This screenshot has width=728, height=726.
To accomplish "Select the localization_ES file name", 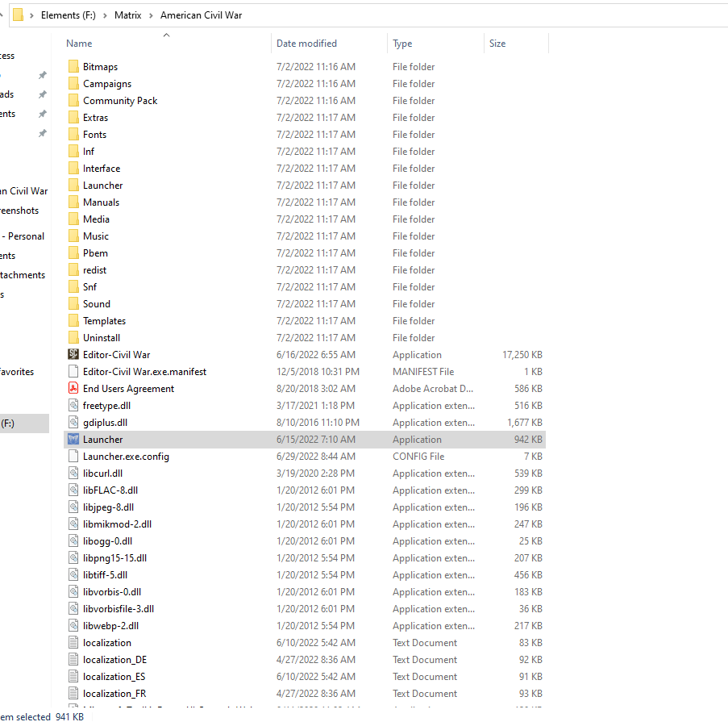I will point(114,676).
